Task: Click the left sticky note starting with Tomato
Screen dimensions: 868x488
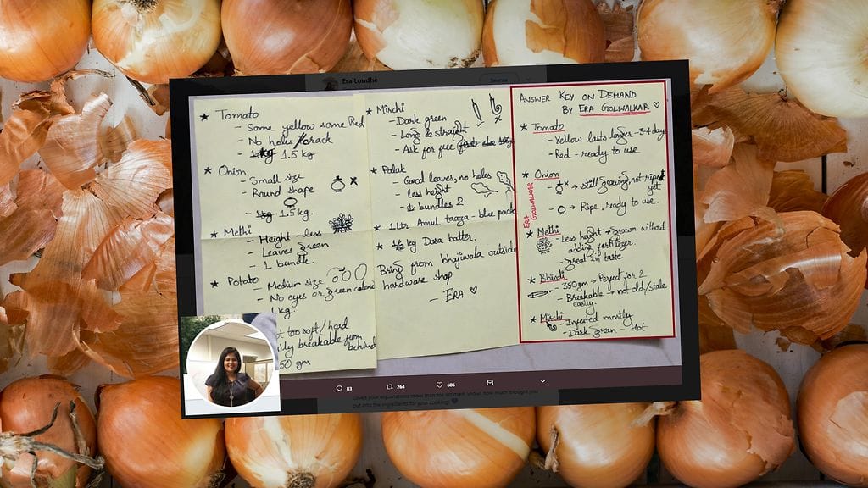Action: 280,169
